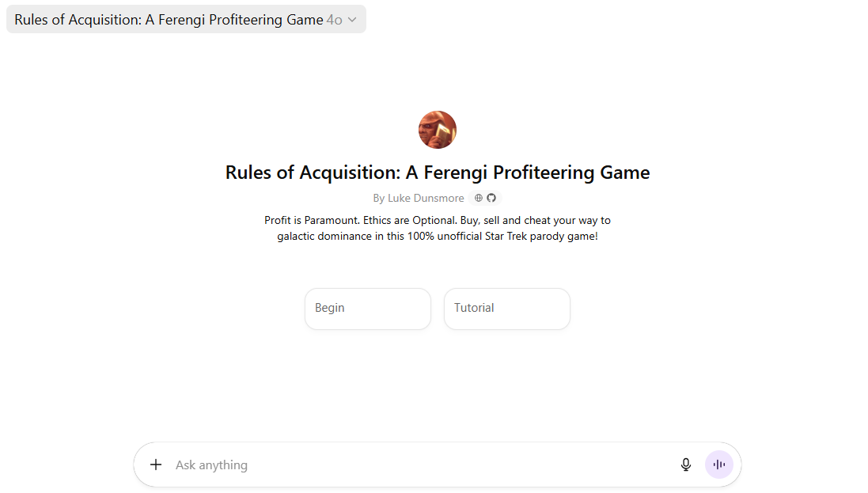
Task: Open the GitHub icon link
Action: click(491, 198)
